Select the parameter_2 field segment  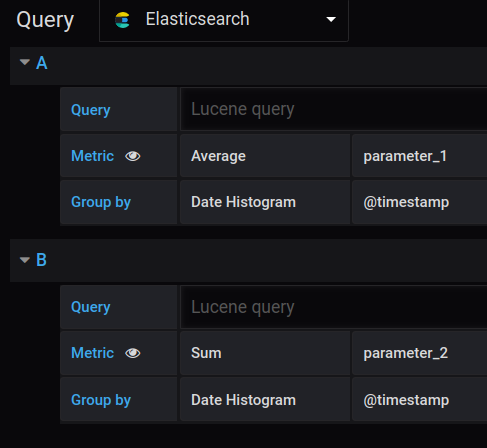(419, 353)
